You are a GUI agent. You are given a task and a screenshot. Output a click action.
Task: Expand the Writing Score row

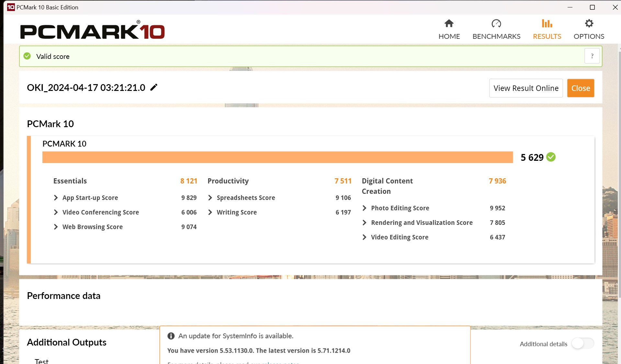pos(210,212)
